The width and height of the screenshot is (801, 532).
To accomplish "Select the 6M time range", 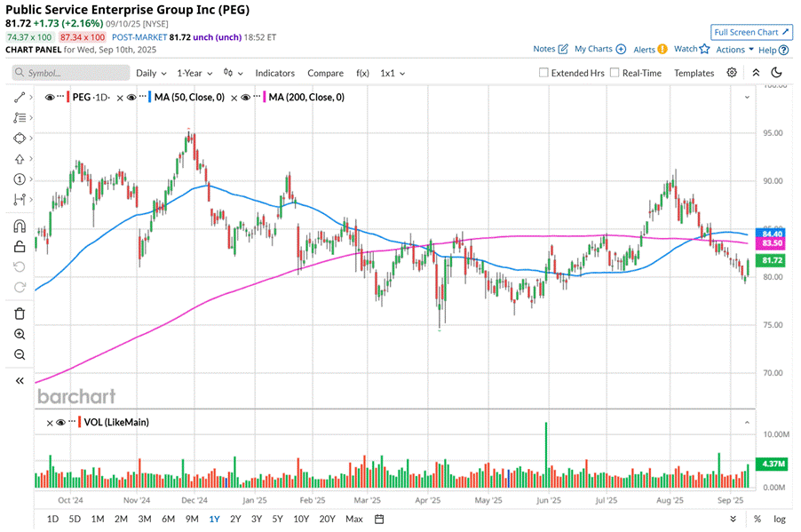I will tap(168, 520).
